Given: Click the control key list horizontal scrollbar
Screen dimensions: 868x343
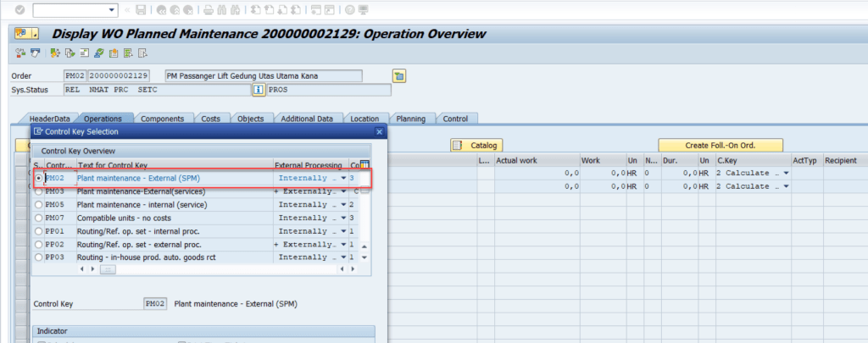Looking at the screenshot, I should [107, 269].
